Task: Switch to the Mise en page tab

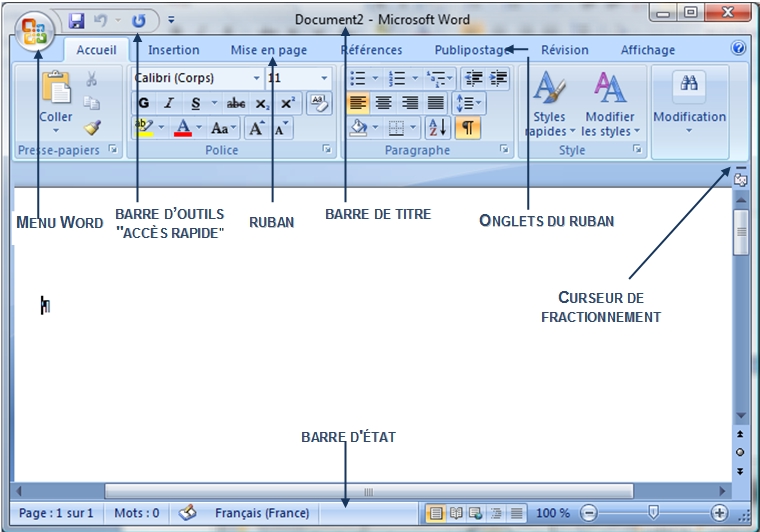Action: [x=269, y=50]
